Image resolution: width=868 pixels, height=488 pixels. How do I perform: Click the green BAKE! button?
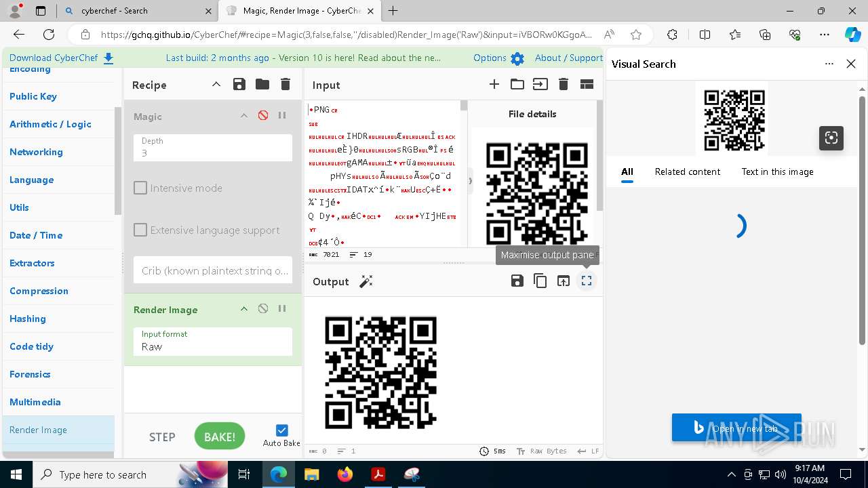click(220, 436)
